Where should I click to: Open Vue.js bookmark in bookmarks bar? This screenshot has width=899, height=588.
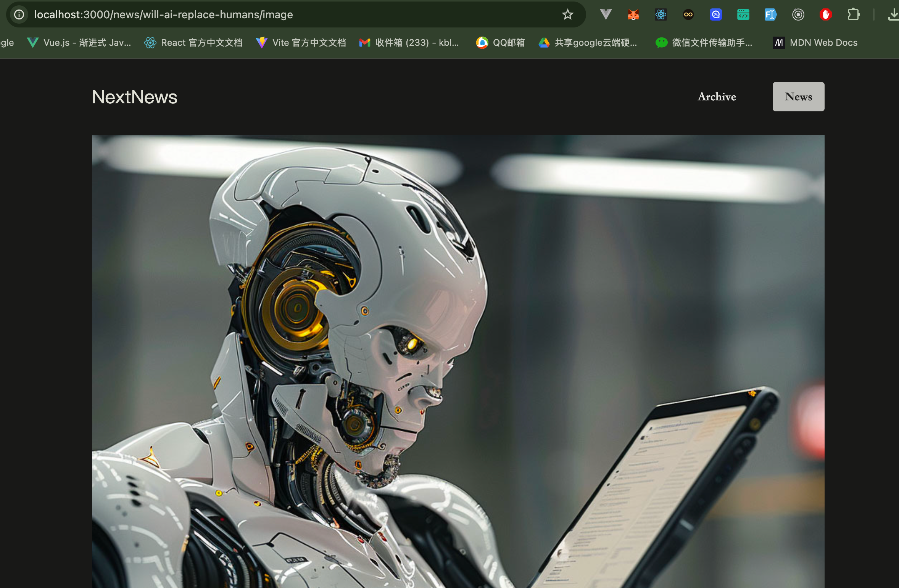click(79, 43)
